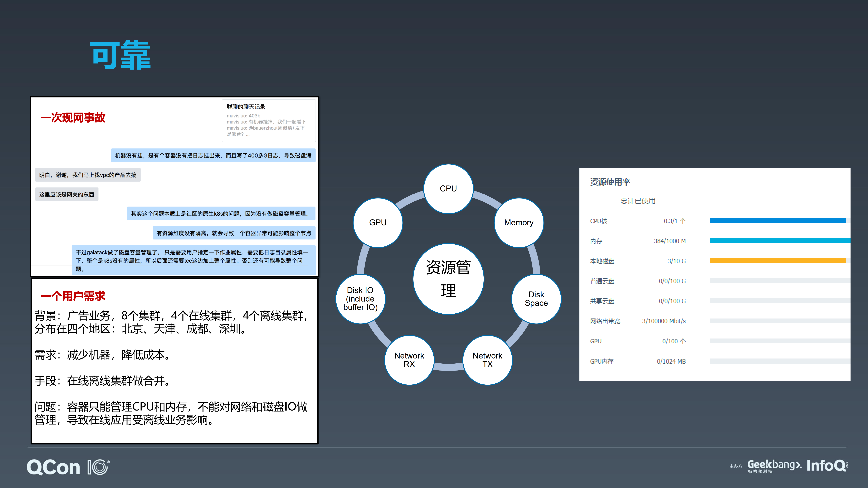This screenshot has height=488, width=868.
Task: Select the GPU node in the resource diagram
Action: coord(378,222)
